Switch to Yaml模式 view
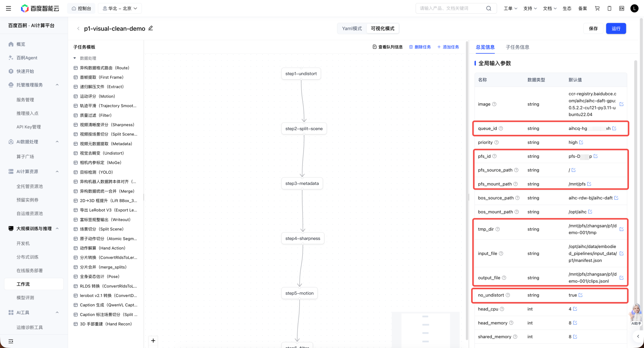This screenshot has width=644, height=348. coord(352,29)
